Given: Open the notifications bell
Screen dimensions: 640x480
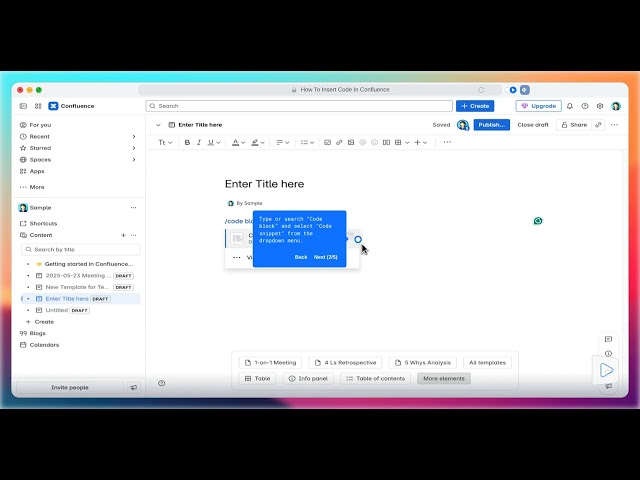Looking at the screenshot, I should click(x=570, y=106).
